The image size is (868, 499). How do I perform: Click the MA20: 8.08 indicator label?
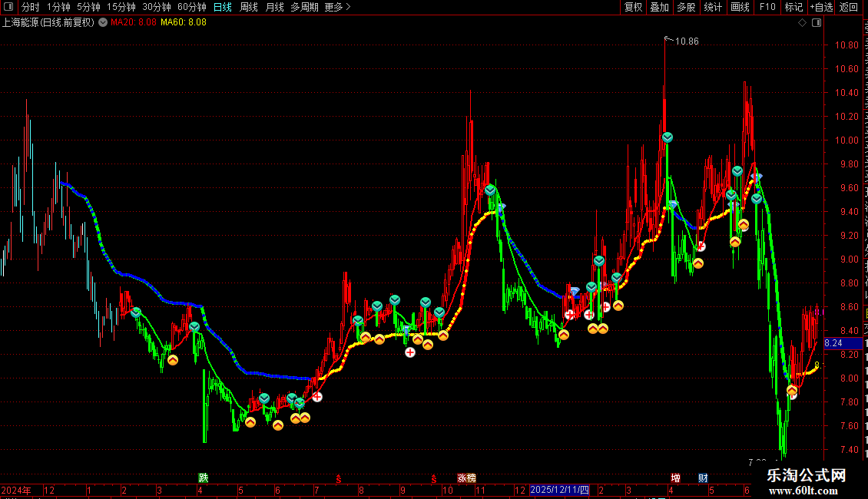point(134,22)
